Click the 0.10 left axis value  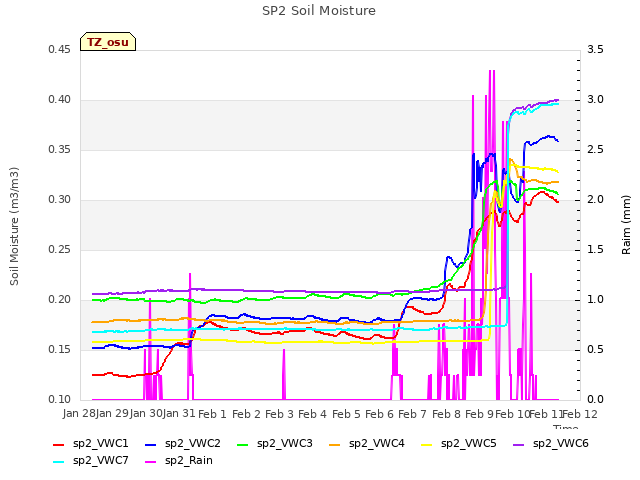(x=60, y=399)
